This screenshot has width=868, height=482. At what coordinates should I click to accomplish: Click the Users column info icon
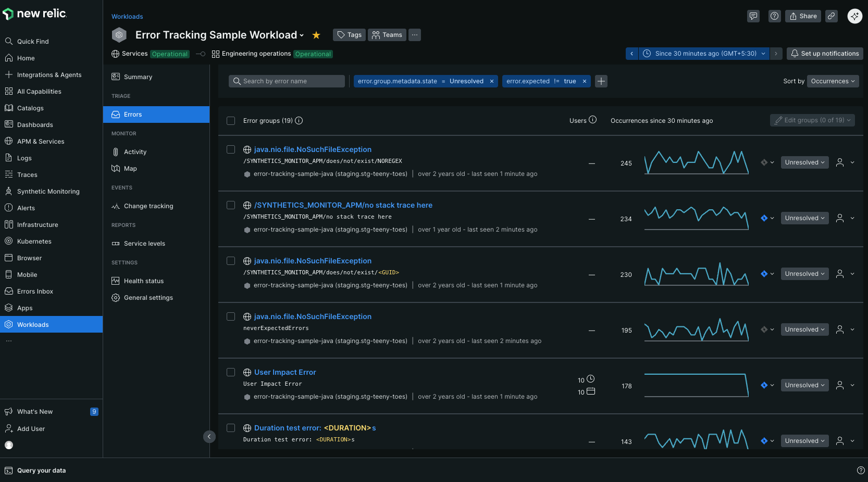(592, 120)
